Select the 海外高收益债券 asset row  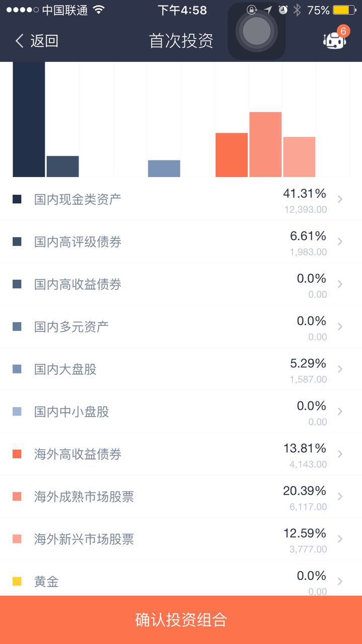pyautogui.click(x=181, y=454)
